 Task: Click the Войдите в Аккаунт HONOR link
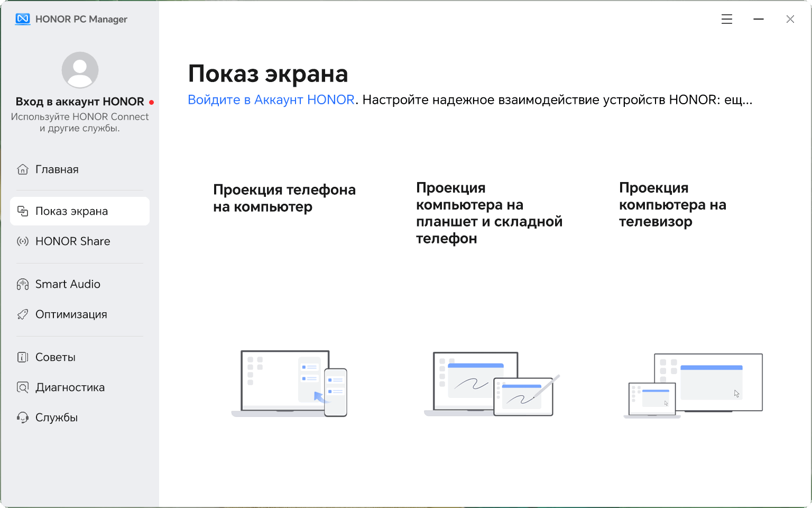point(271,100)
